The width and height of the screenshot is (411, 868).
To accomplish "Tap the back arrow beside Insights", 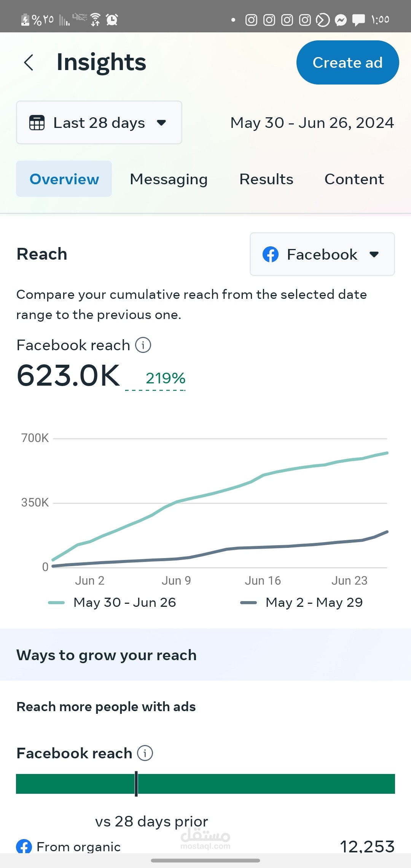I will [29, 62].
